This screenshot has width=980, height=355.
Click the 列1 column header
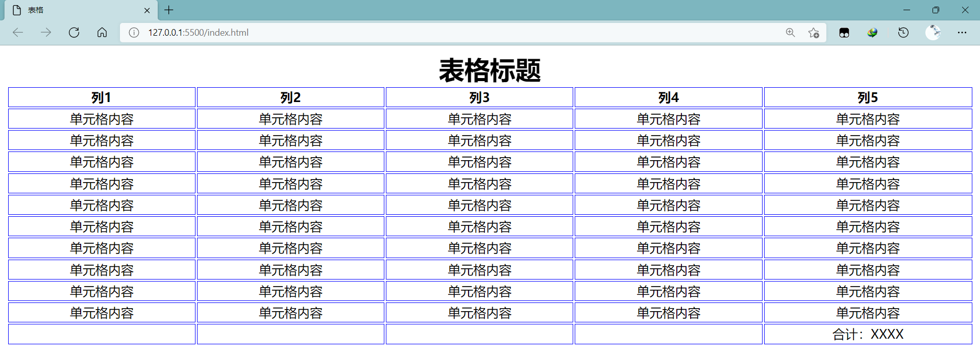102,97
